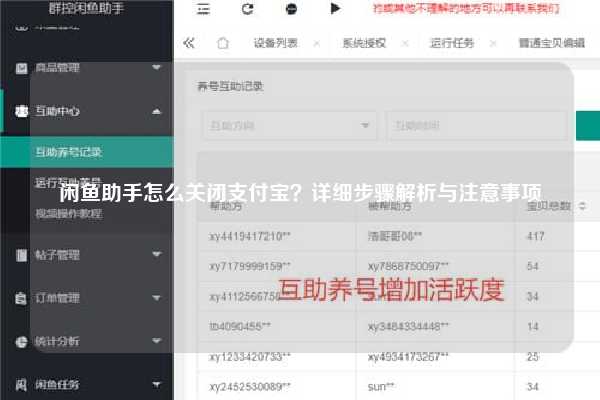Click the 闲鱼任务 sidebar icon

click(x=21, y=384)
